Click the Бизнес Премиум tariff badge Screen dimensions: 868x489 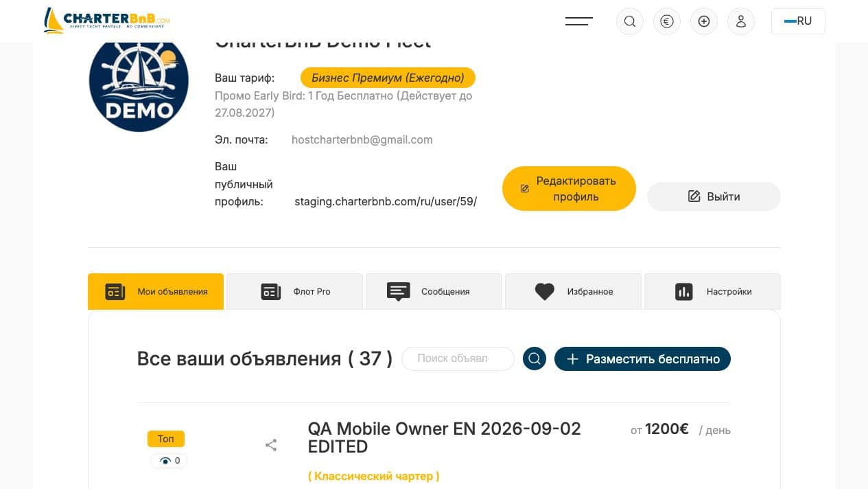[x=388, y=78]
